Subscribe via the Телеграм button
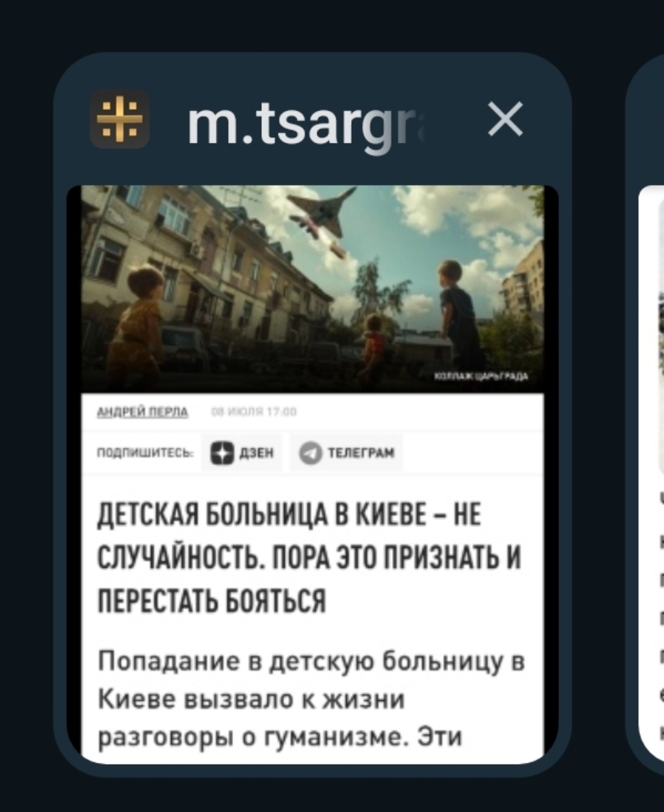 [347, 453]
